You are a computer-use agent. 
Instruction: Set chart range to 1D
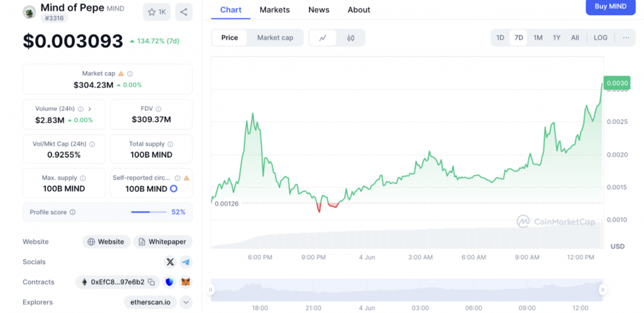click(x=500, y=38)
